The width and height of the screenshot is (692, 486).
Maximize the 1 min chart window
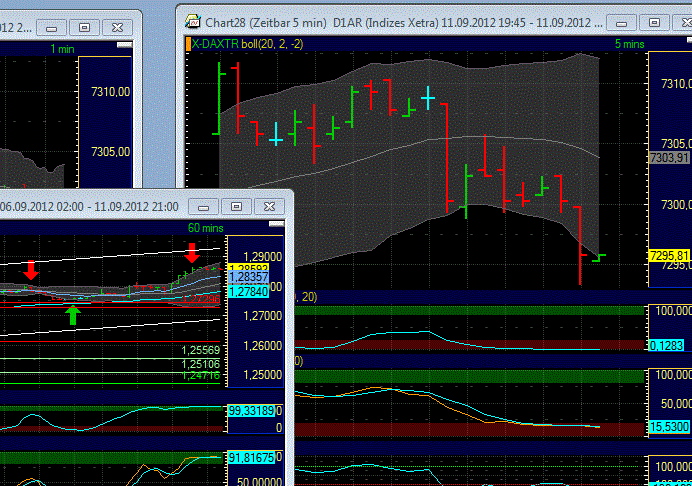[84, 28]
